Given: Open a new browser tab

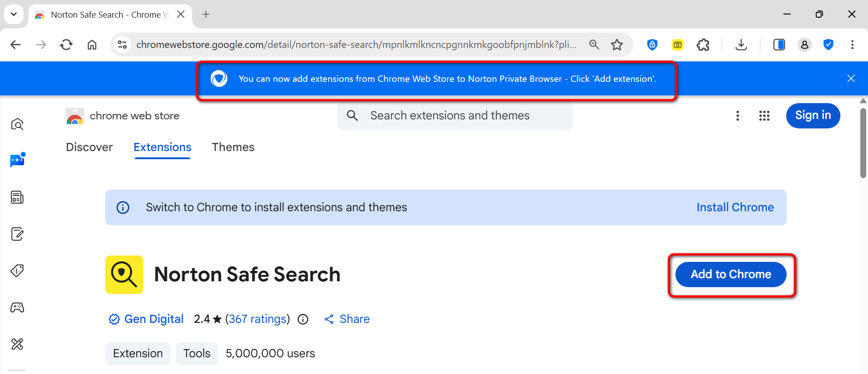Looking at the screenshot, I should (x=206, y=14).
